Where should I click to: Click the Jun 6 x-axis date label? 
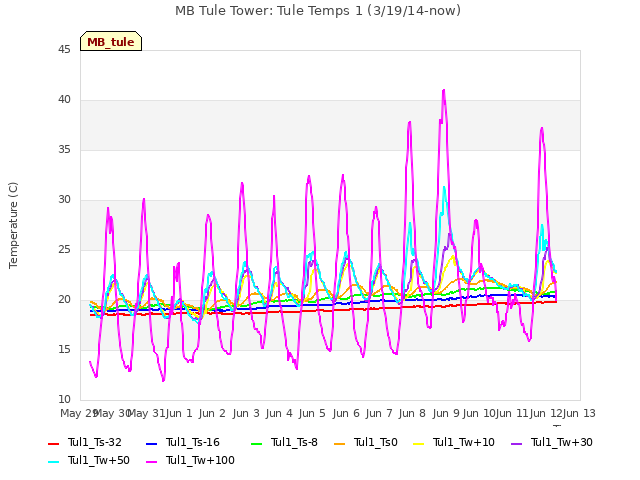[346, 413]
